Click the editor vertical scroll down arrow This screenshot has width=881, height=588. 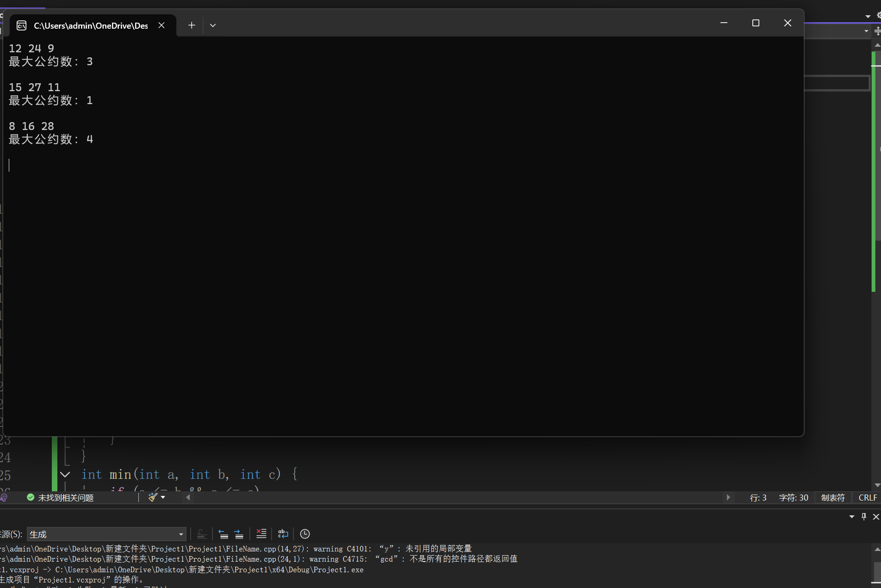point(877,485)
